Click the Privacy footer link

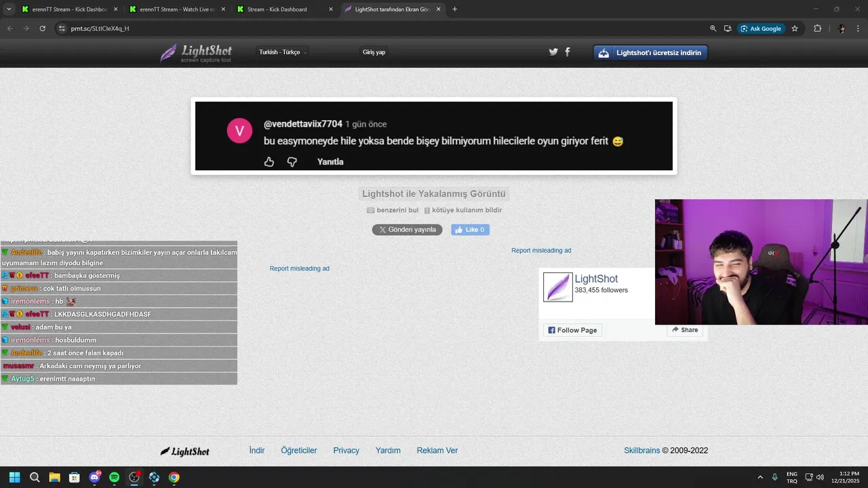point(346,451)
